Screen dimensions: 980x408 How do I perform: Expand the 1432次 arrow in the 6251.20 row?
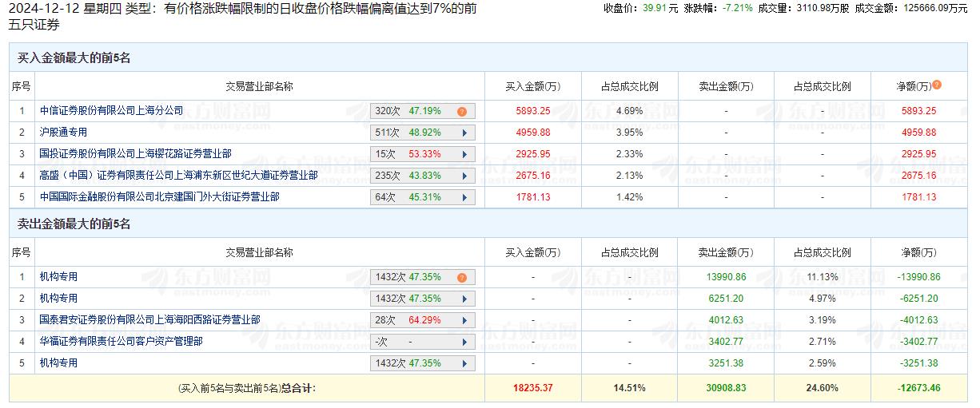[463, 299]
